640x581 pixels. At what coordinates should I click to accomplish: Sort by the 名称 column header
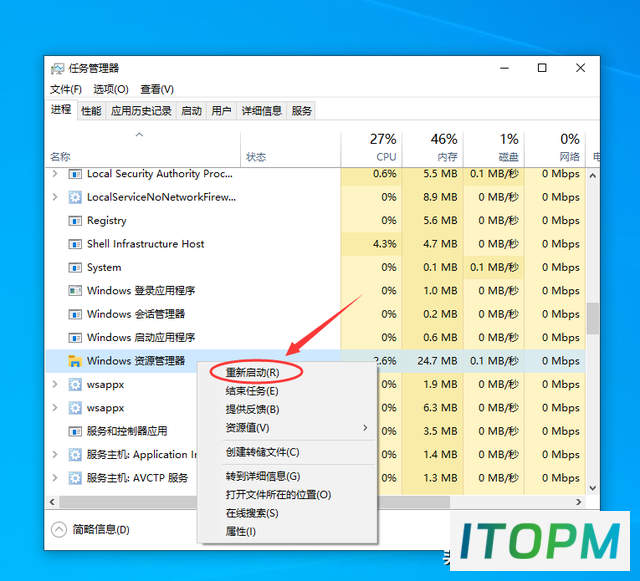142,149
